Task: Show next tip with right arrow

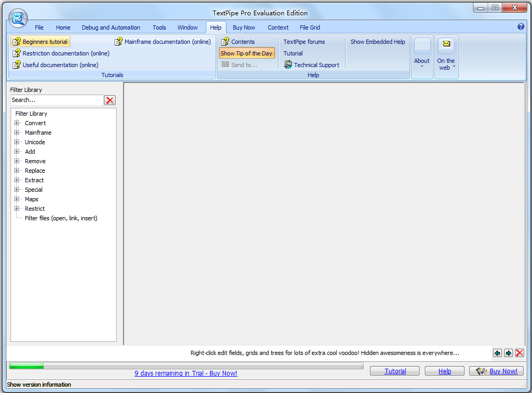Action: point(508,353)
